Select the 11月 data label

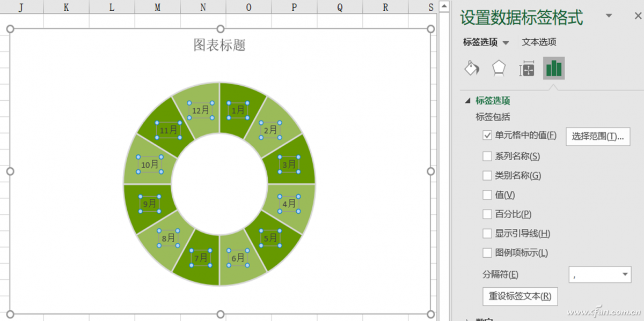click(x=169, y=130)
